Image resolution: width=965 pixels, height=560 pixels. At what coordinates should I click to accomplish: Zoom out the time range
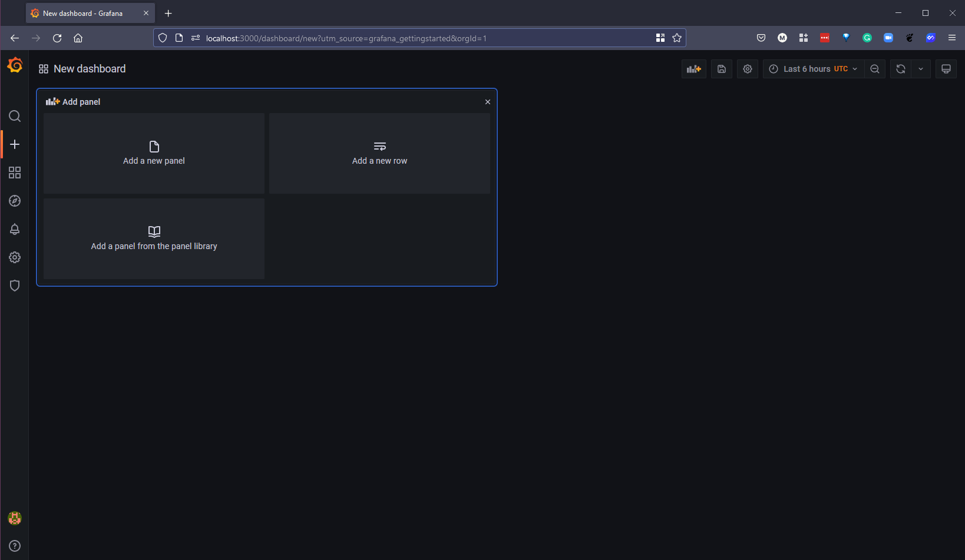(875, 69)
